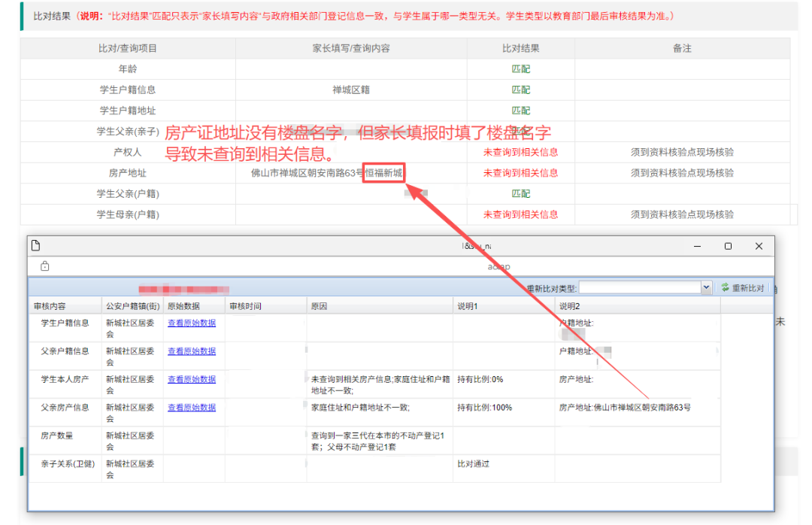
Task: Select the 学生本人房产 row label
Action: click(65, 379)
